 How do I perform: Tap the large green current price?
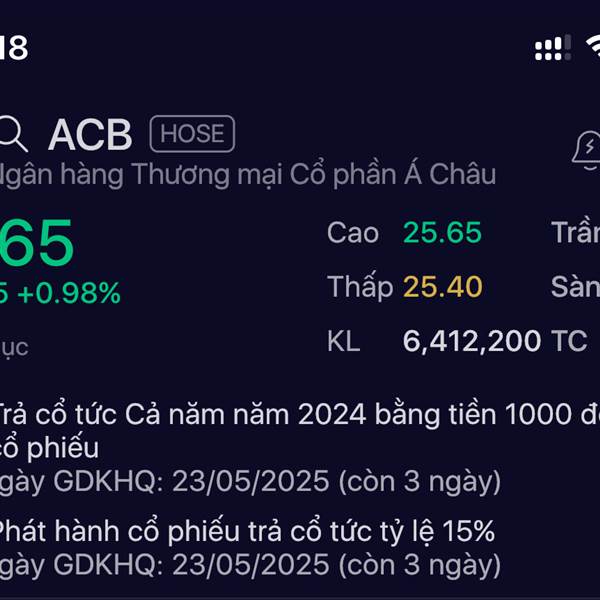pyautogui.click(x=36, y=243)
